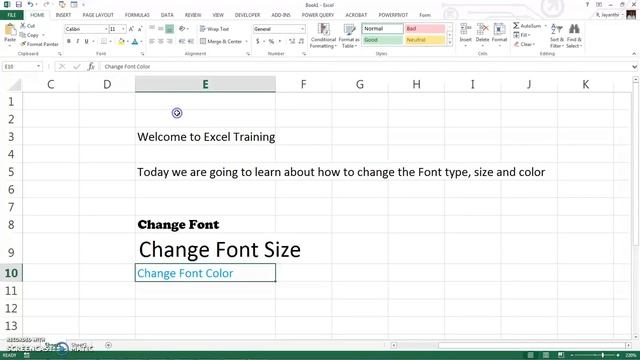The height and width of the screenshot is (360, 640).
Task: Click the AutoSum sigma button
Action: (x=527, y=26)
